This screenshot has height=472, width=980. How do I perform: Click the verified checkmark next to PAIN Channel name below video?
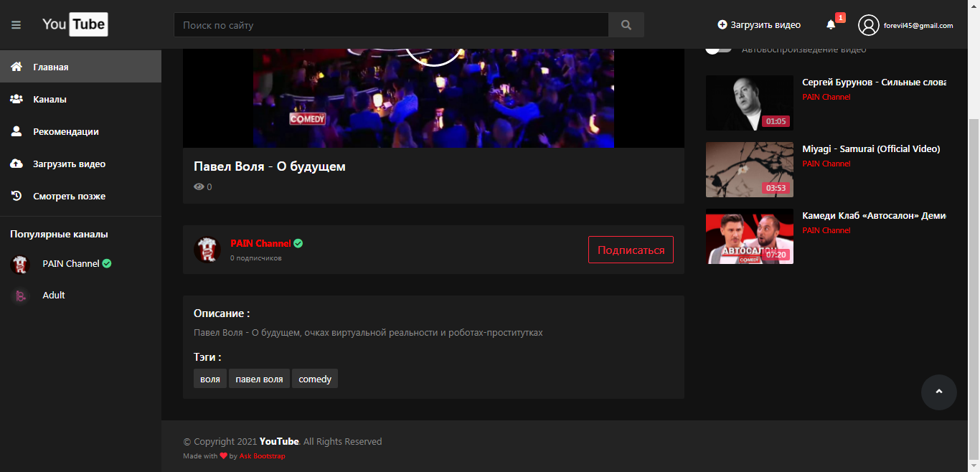pyautogui.click(x=298, y=243)
